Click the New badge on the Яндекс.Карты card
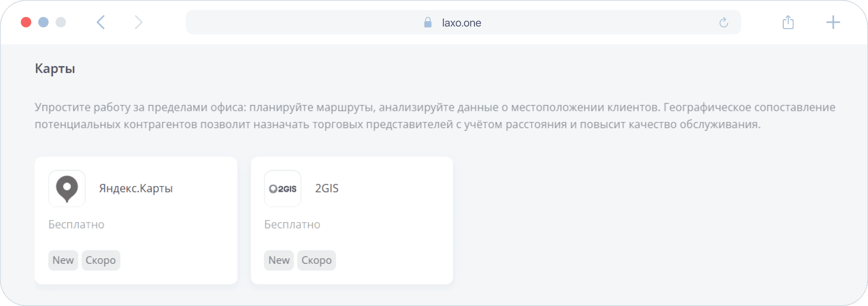The image size is (868, 306). [63, 260]
